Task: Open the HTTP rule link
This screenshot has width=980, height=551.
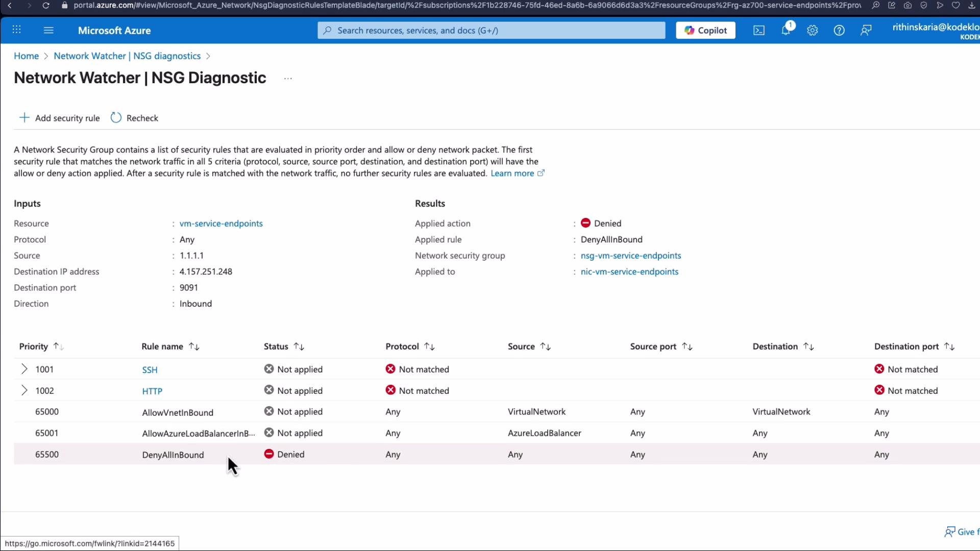Action: pos(152,391)
